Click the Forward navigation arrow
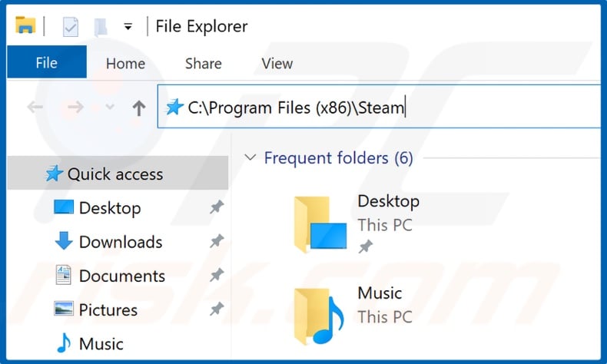 75,108
